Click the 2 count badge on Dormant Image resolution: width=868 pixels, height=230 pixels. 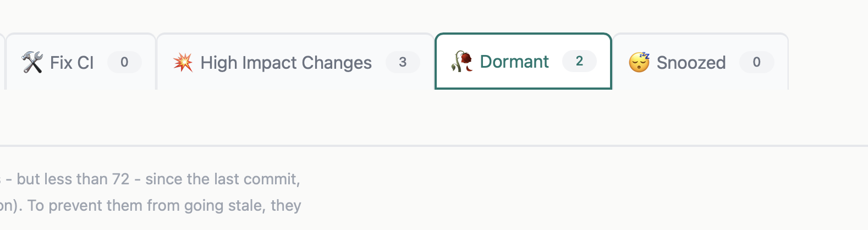(x=579, y=61)
